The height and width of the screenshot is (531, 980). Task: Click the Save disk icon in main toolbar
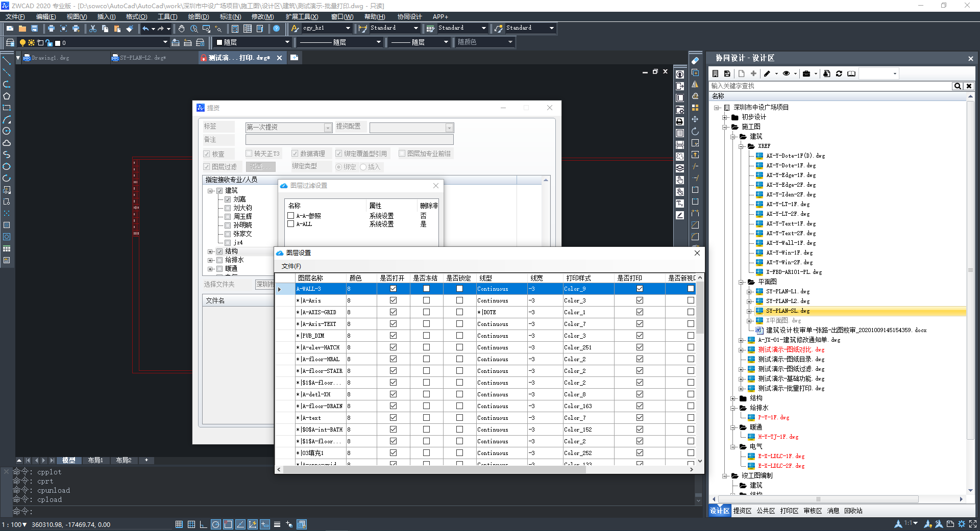coord(34,29)
